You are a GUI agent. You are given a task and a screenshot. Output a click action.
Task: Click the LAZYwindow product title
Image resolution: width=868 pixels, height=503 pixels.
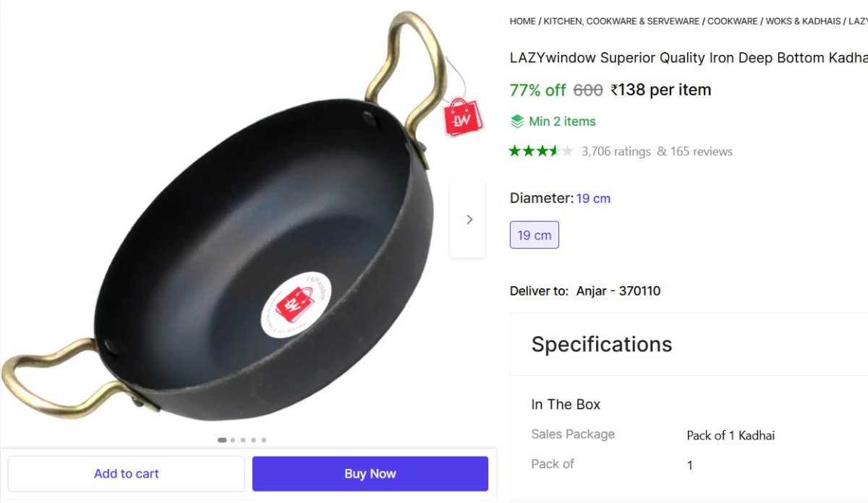pos(689,58)
